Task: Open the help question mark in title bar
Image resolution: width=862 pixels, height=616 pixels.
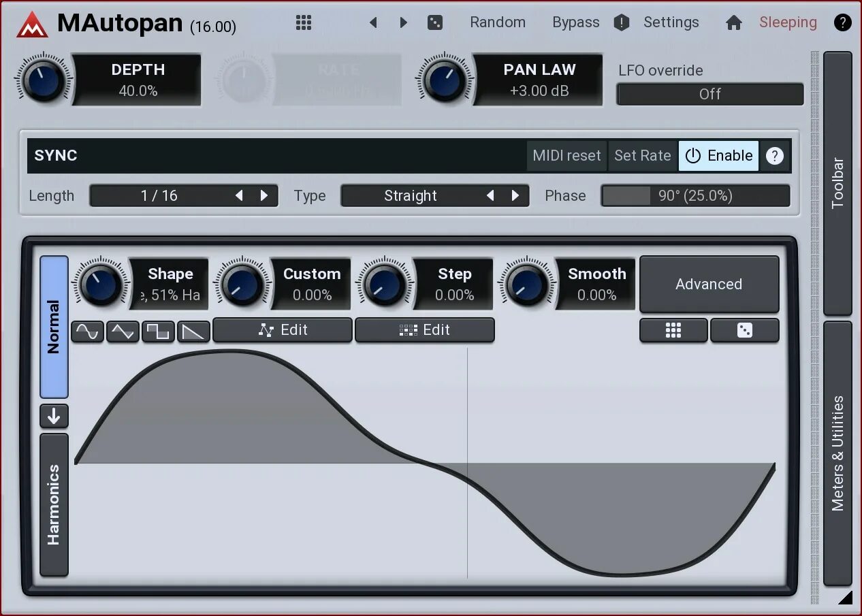Action: (842, 22)
